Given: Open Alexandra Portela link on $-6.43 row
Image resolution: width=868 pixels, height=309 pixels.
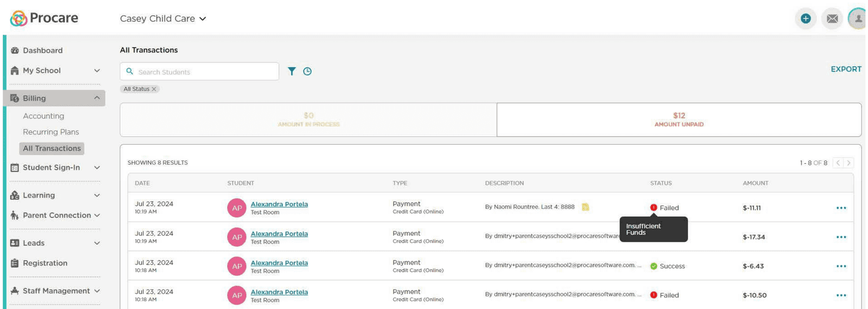Looking at the screenshot, I should [279, 262].
